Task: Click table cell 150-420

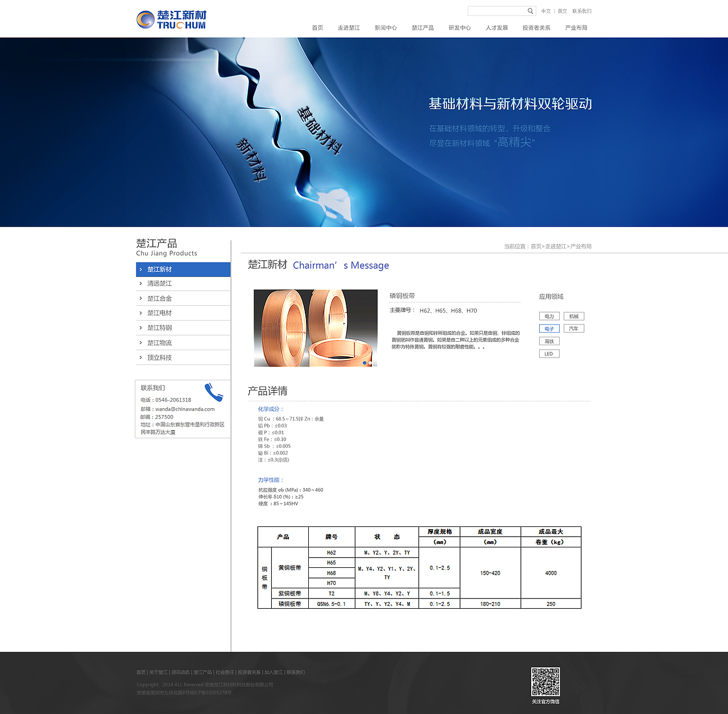Action: tap(490, 573)
